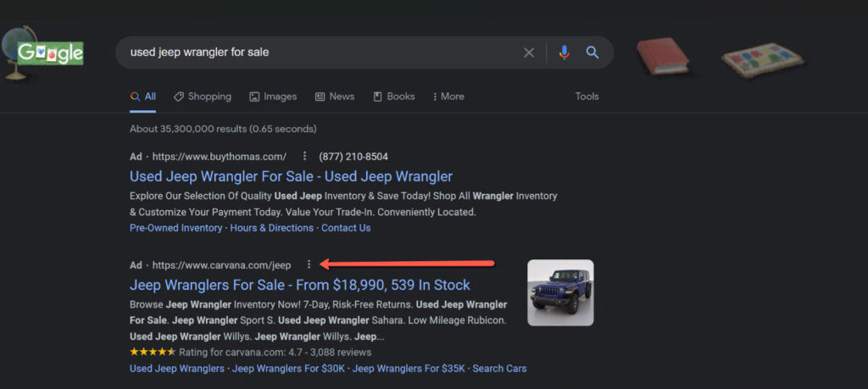The image size is (868, 389).
Task: Open three-dot menu for carvana.com ad
Action: tap(309, 264)
